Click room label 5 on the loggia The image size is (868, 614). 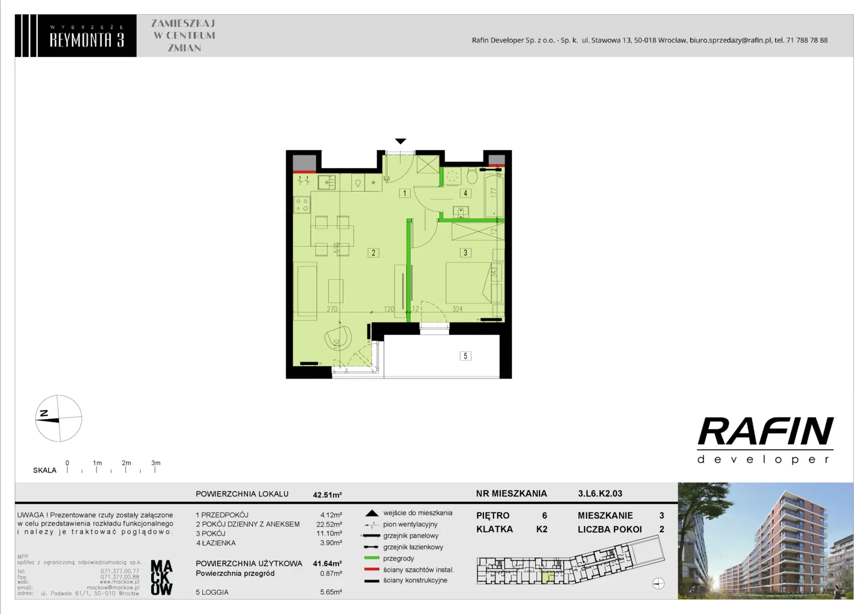coord(465,356)
